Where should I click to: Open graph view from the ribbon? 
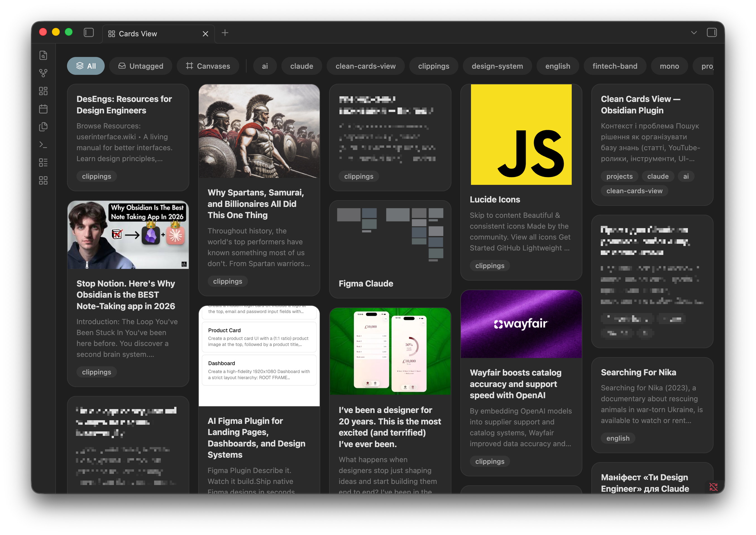[x=43, y=73]
